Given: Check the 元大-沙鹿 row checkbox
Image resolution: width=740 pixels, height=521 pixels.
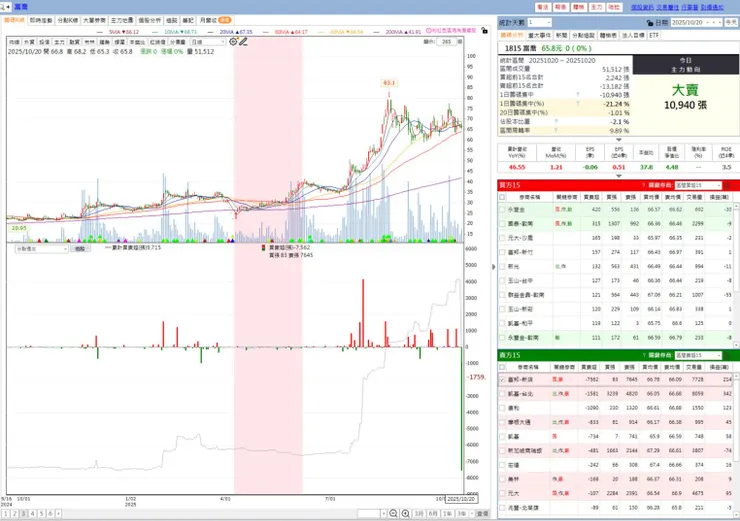Looking at the screenshot, I should 502,238.
